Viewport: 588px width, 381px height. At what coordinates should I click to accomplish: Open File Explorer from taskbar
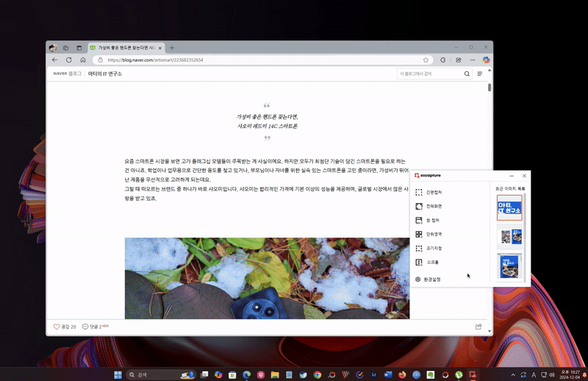275,374
